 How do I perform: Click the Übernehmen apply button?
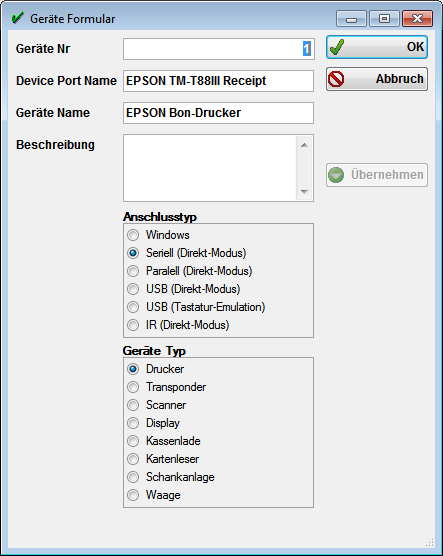(377, 175)
